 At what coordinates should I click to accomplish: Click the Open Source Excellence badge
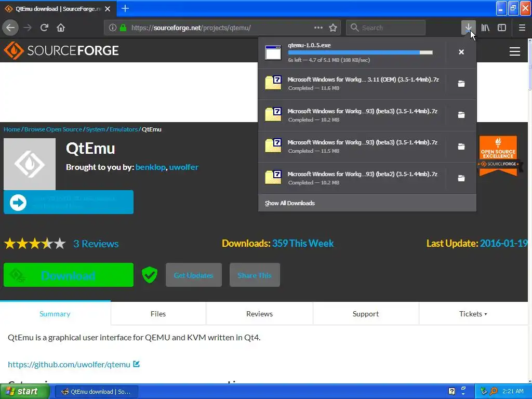pyautogui.click(x=498, y=155)
